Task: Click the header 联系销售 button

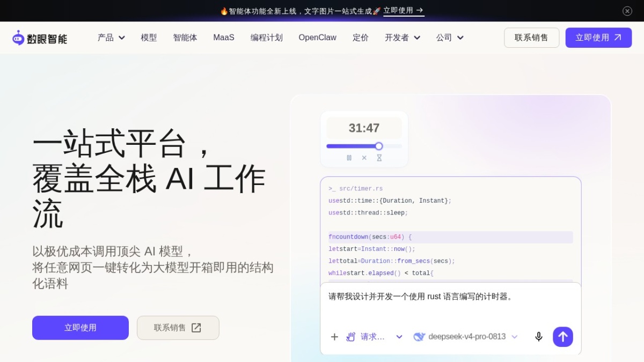Action: [x=532, y=38]
